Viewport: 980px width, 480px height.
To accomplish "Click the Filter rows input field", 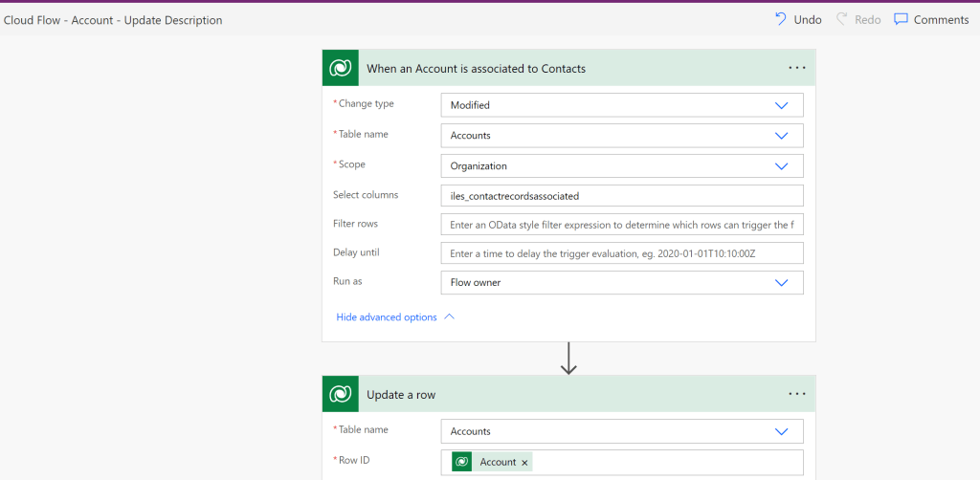I will click(621, 225).
